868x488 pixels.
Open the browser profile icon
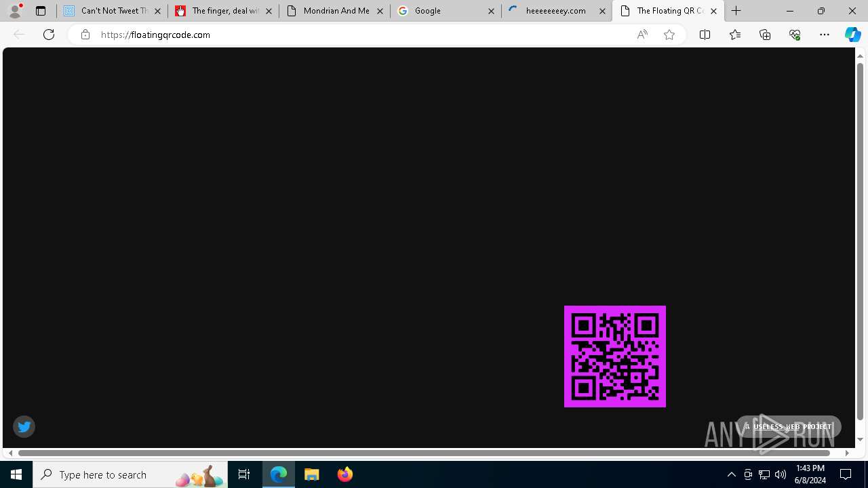tap(15, 11)
